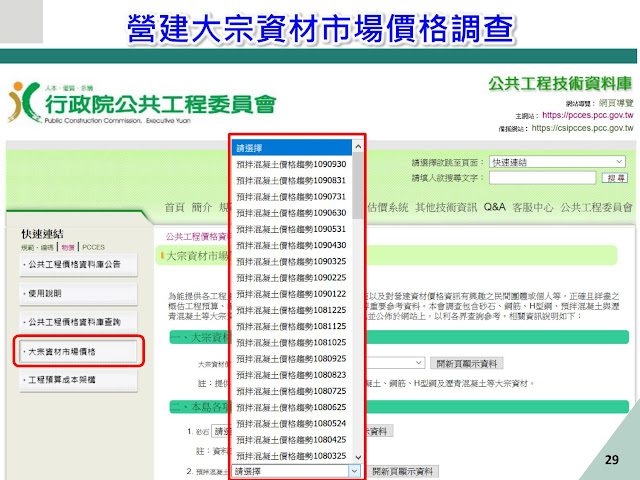Select 預拌混凝土價格趨勢1090930 from the list
Image resolution: width=640 pixels, height=480 pixels.
pos(291,164)
